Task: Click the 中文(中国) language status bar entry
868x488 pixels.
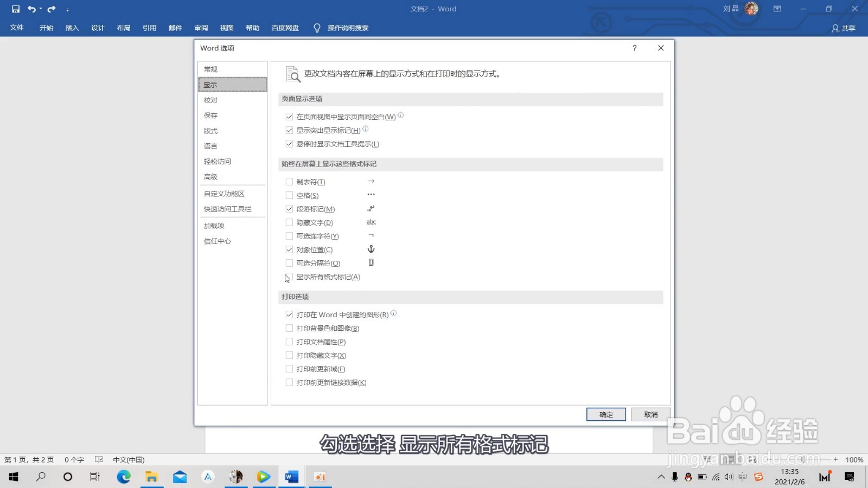Action: [129, 460]
